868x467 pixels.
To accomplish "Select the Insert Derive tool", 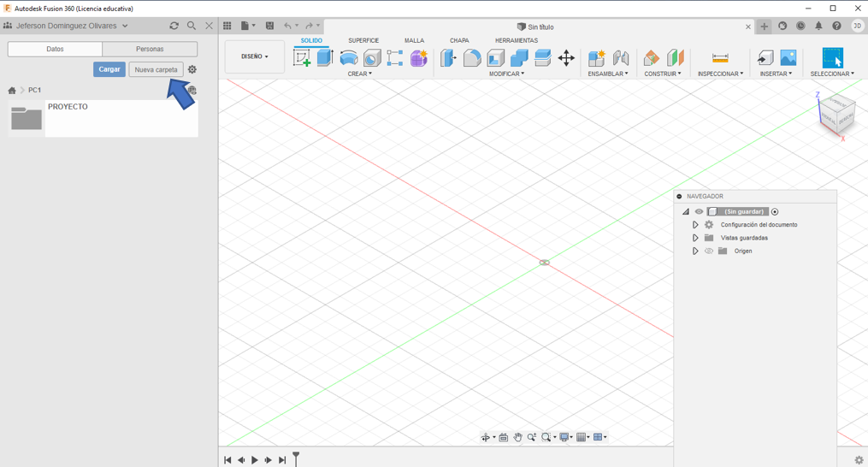I will (765, 57).
